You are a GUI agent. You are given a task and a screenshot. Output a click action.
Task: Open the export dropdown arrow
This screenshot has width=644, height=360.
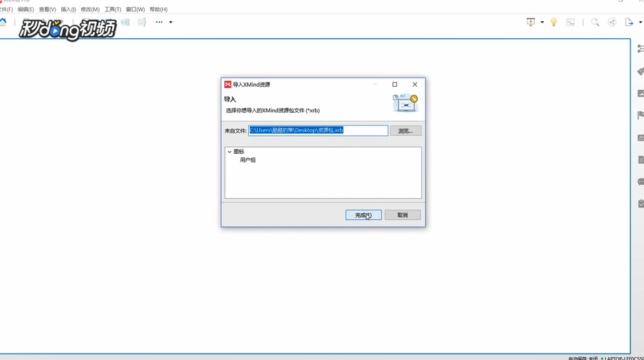click(x=640, y=22)
